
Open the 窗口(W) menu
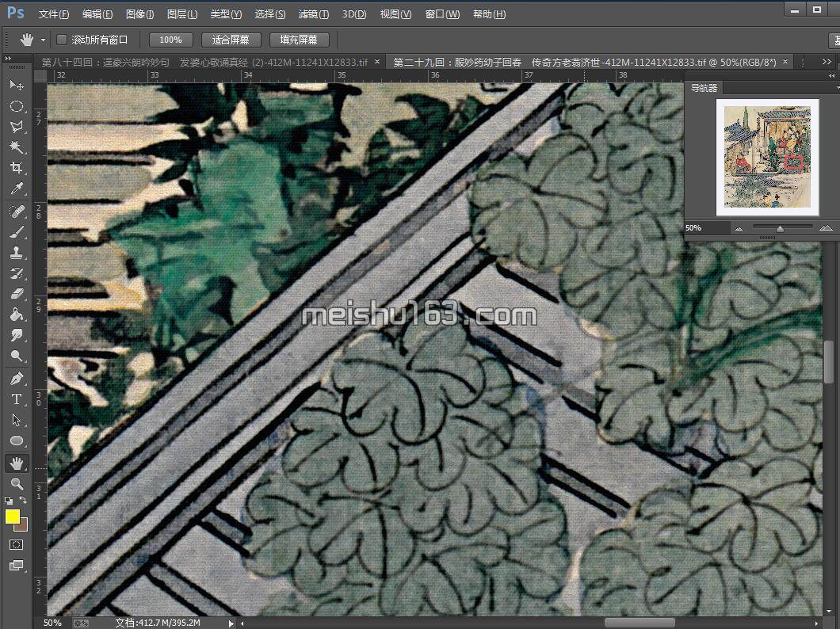(x=442, y=14)
